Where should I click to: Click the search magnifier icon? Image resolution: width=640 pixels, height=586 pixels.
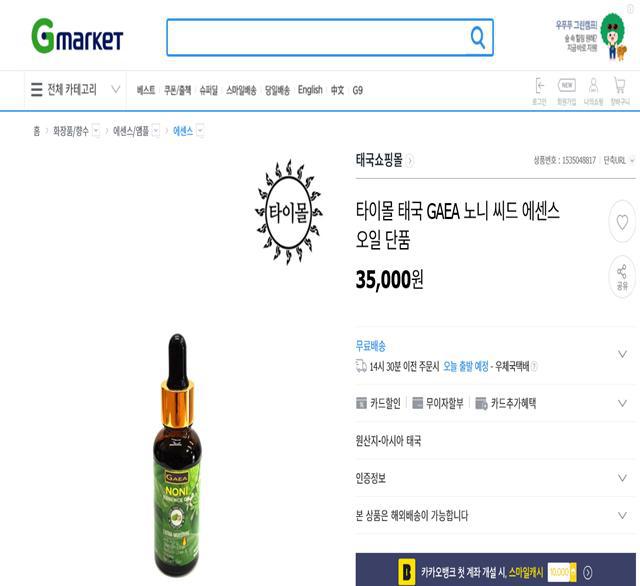point(477,38)
